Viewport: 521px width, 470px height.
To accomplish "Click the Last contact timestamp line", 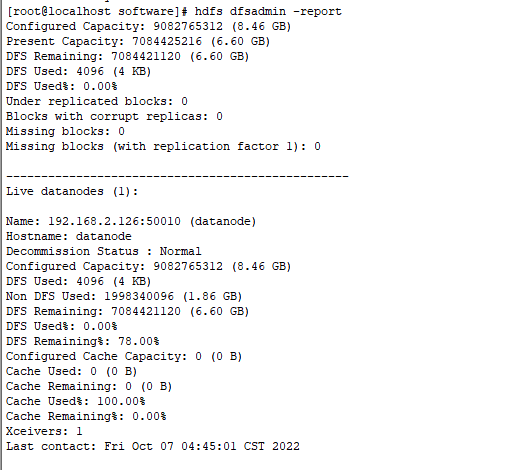I will [x=153, y=446].
